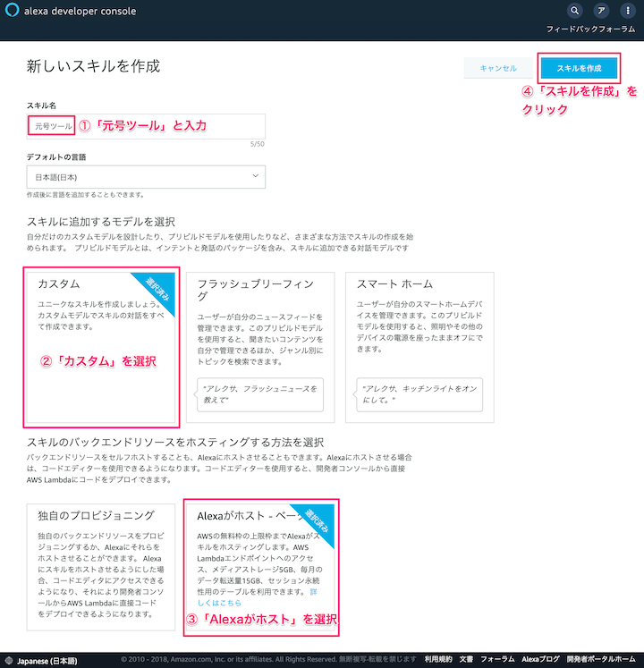The height and width of the screenshot is (668, 644).
Task: Select the 独自のプロビジョニング hosting card
Action: tap(101, 567)
